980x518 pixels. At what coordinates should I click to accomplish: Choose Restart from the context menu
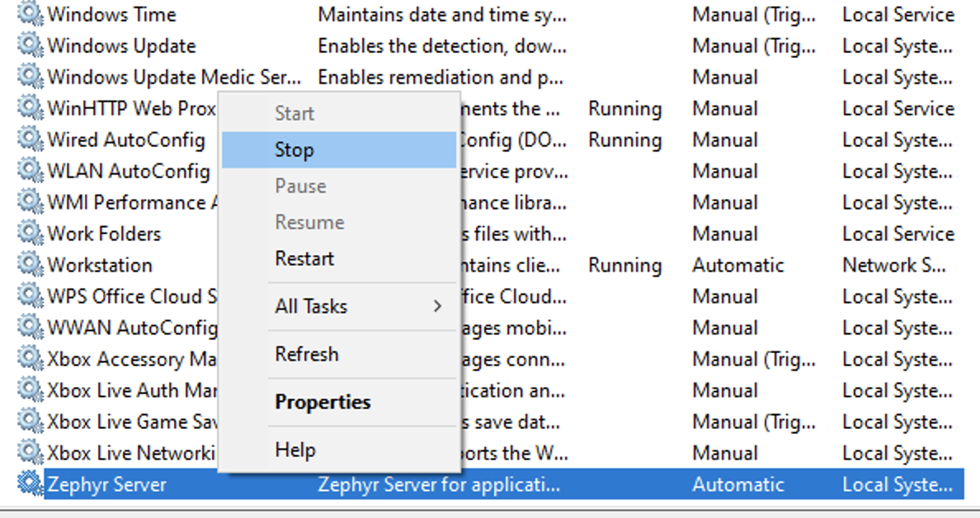(x=304, y=258)
